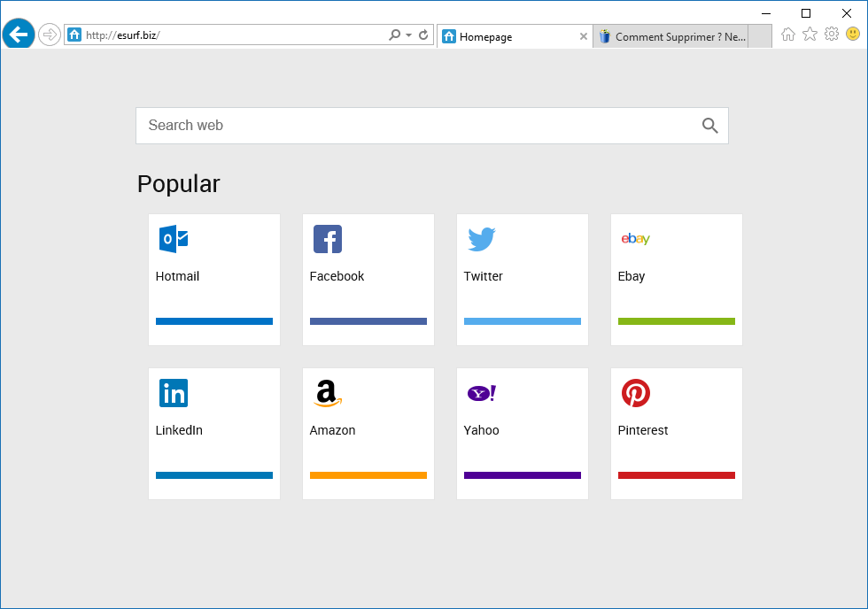Click the orange bar under Amazon

368,475
